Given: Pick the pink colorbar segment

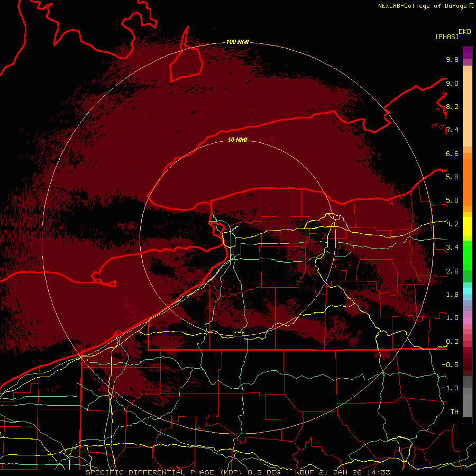Looking at the screenshot, I should click(467, 321).
